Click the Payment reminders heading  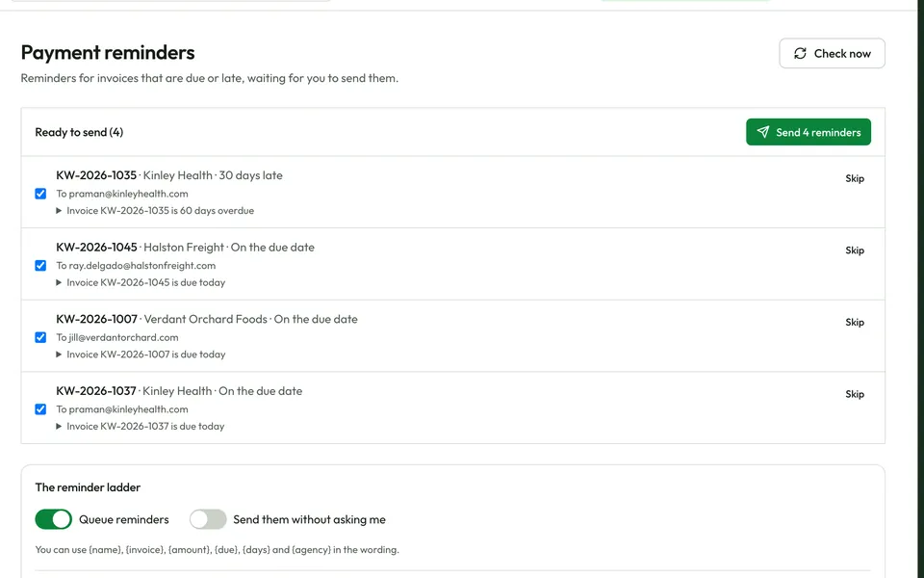pyautogui.click(x=108, y=52)
